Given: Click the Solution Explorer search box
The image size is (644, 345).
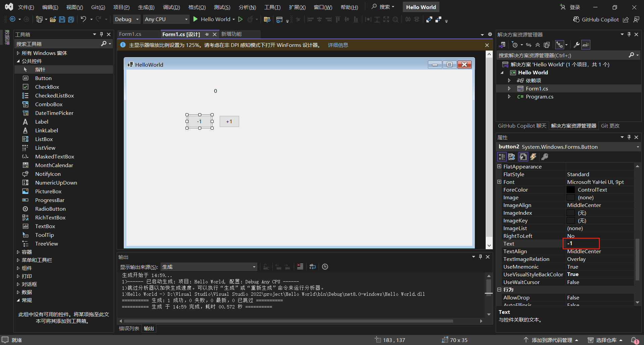Looking at the screenshot, I should click(568, 55).
